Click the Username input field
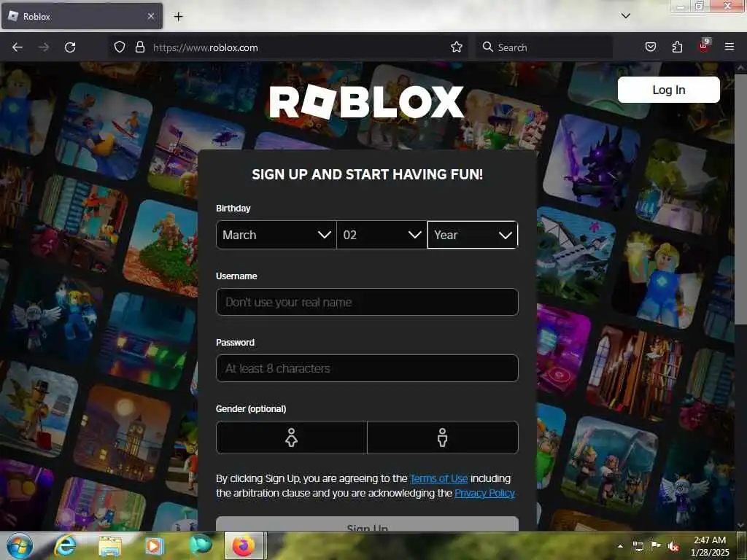 click(x=367, y=302)
